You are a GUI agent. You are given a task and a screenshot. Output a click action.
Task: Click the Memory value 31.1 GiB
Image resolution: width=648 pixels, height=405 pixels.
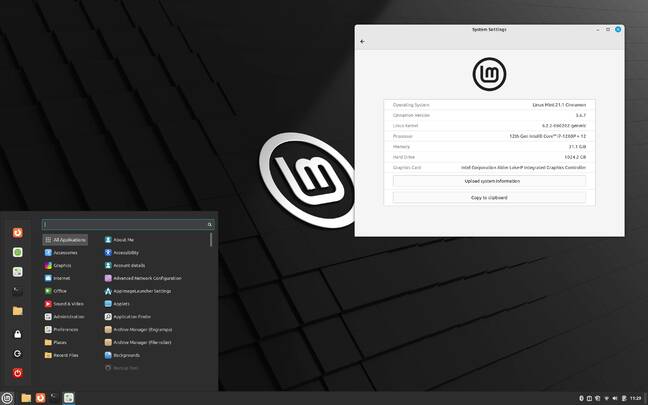pos(577,147)
